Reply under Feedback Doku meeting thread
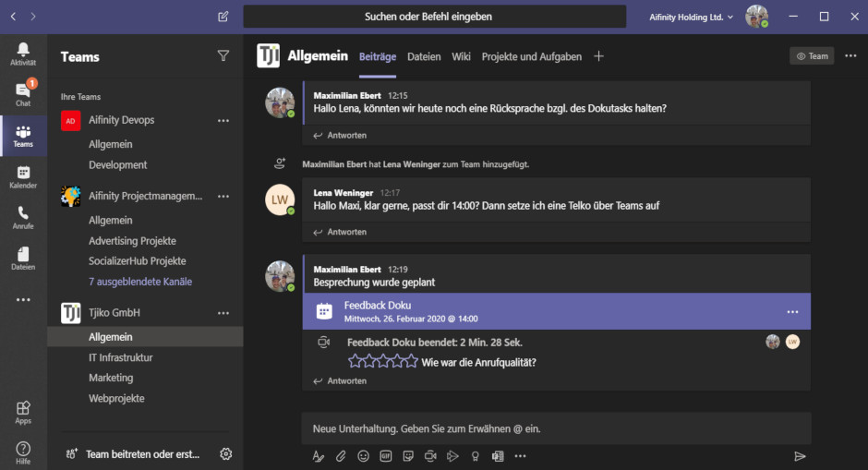The width and height of the screenshot is (868, 470). 341,380
